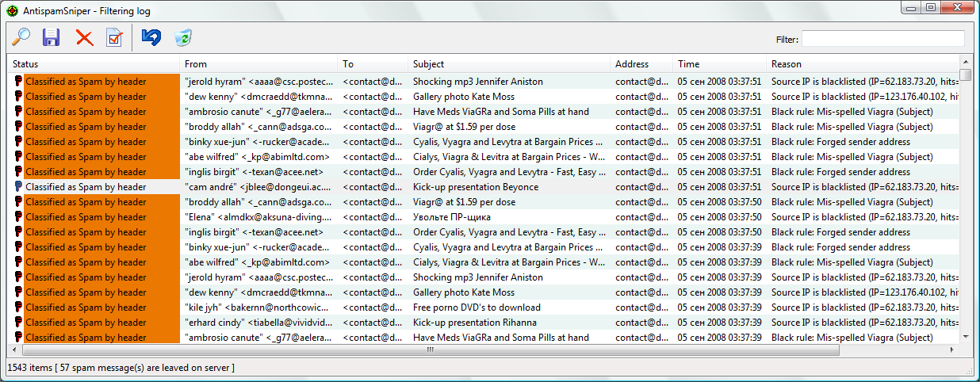The image size is (980, 382).
Task: Click spam status icon of the "cam andré" row
Action: coord(18,187)
